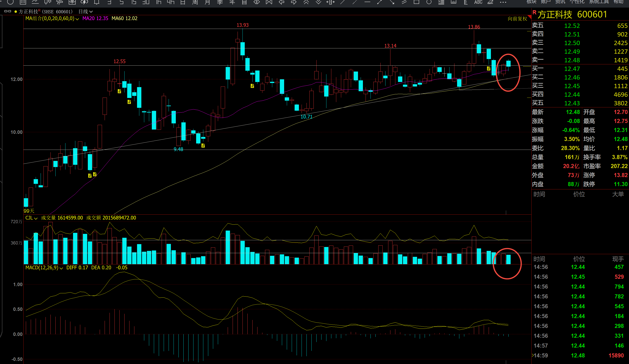
Task: Select the eraser tool in toolbar
Action: click(x=491, y=2)
